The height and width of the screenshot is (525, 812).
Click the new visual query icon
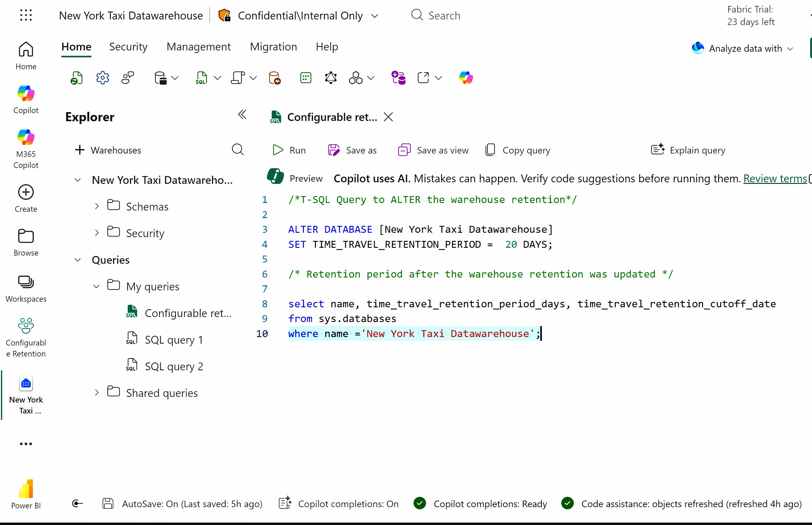(x=238, y=78)
